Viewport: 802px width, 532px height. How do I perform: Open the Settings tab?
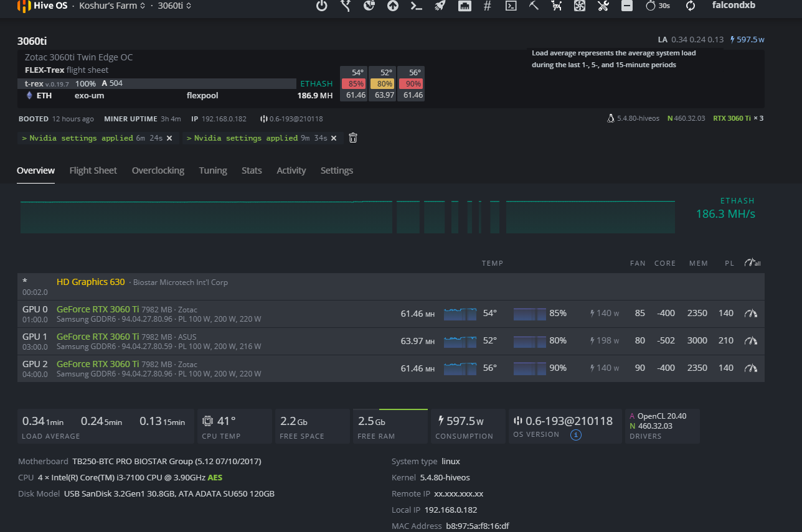click(337, 170)
